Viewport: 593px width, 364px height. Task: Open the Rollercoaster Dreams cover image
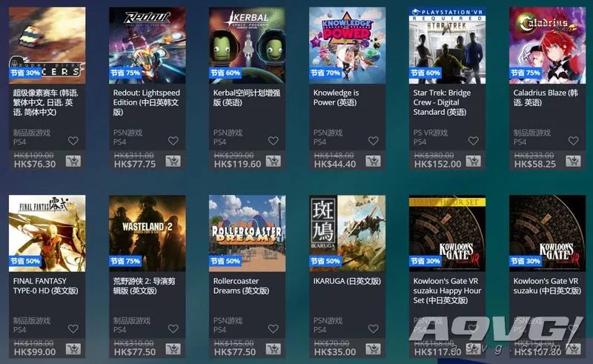[248, 234]
